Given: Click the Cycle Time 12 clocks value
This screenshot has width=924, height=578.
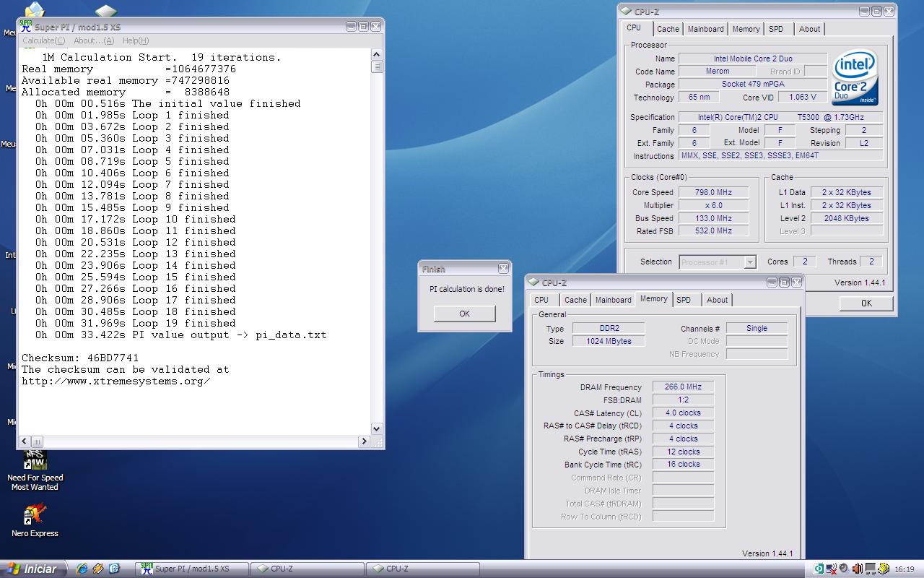Looking at the screenshot, I should click(x=683, y=452).
